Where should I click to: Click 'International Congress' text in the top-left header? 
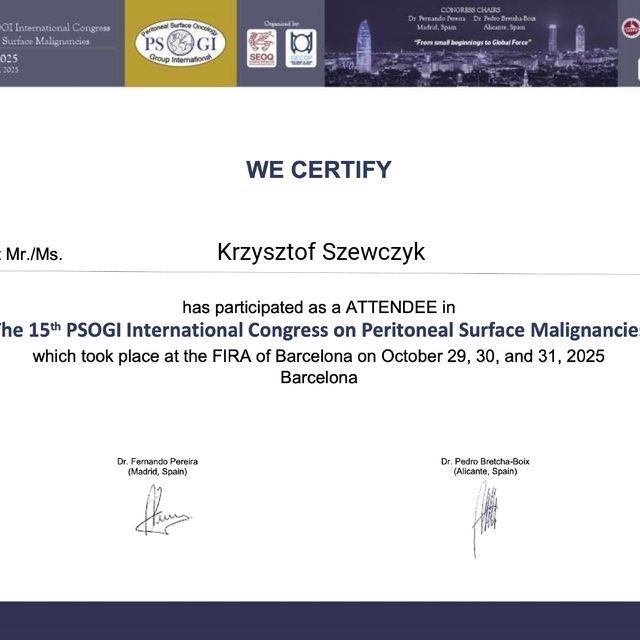pos(63,28)
